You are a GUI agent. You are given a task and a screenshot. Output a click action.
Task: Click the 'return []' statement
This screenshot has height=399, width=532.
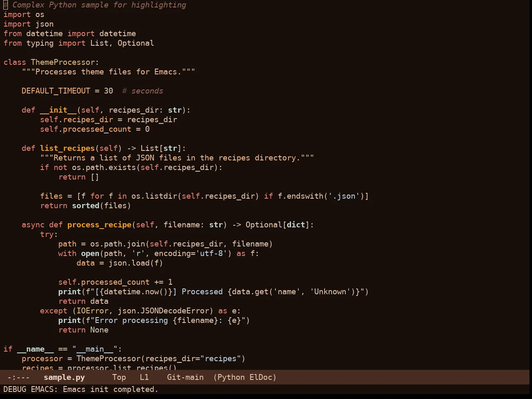79,177
